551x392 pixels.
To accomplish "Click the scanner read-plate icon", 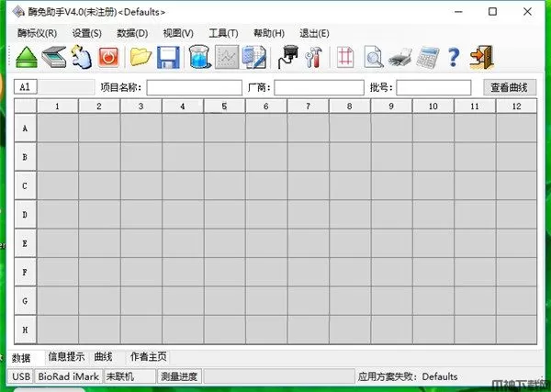I will [x=53, y=57].
